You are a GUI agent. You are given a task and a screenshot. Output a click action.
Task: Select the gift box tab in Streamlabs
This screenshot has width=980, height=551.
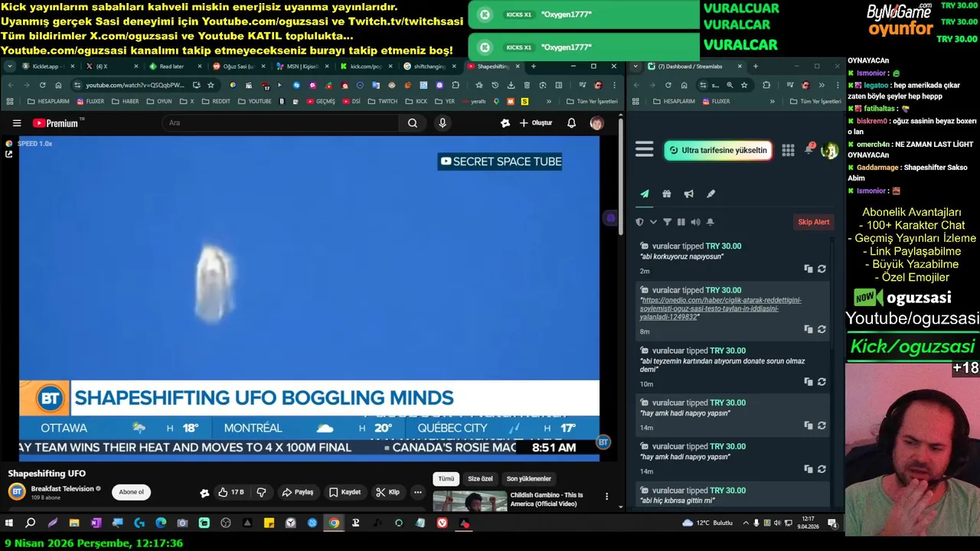point(667,194)
